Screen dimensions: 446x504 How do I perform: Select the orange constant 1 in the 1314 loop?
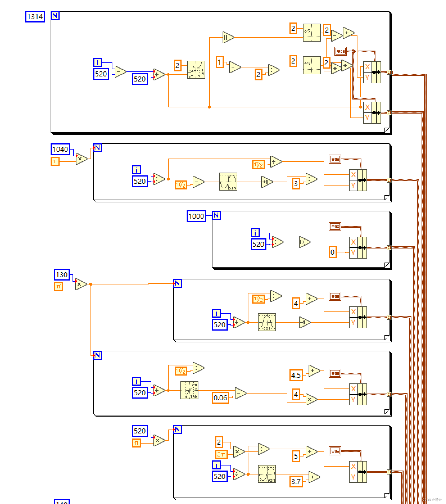click(220, 62)
